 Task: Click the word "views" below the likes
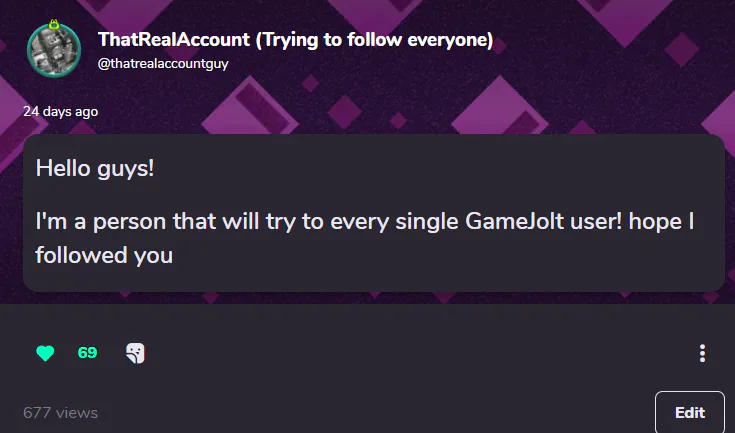tap(77, 412)
